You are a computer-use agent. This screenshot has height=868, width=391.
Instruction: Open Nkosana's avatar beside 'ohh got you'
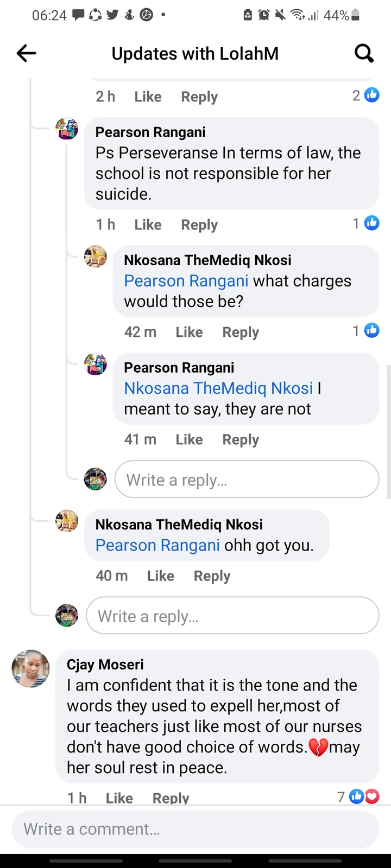coord(67,521)
